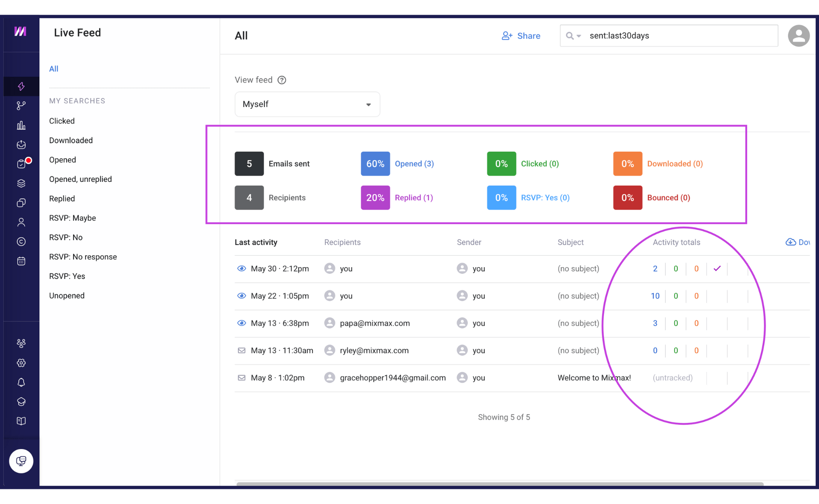Open the Contacts person icon
The image size is (819, 504).
pyautogui.click(x=21, y=222)
